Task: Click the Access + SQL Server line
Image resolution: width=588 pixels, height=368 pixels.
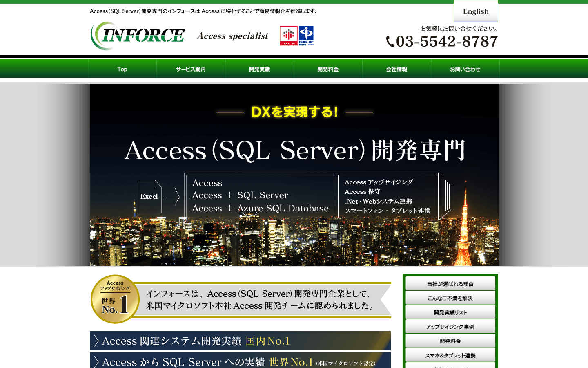Action: tap(240, 195)
